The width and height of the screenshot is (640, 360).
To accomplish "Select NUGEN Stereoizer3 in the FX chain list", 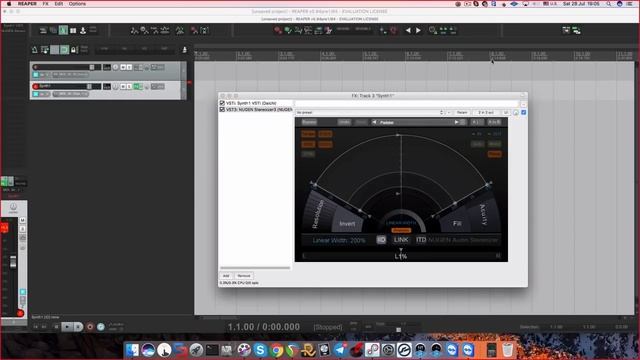I will coord(259,109).
